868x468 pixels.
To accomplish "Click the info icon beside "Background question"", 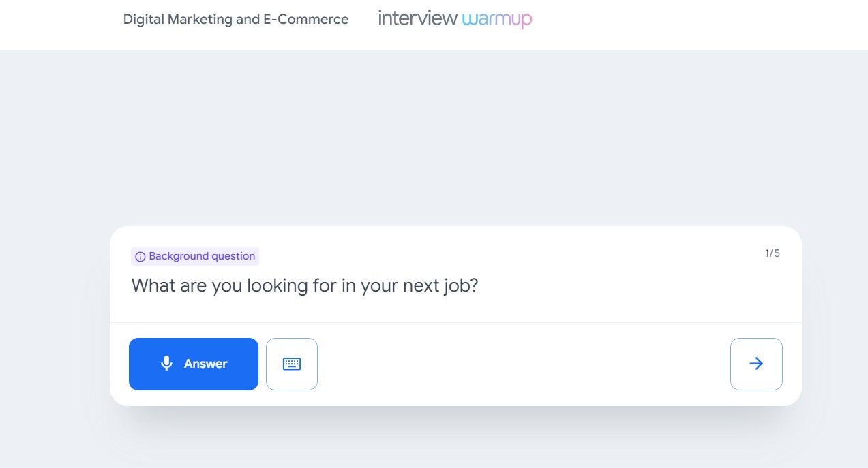I will point(140,256).
